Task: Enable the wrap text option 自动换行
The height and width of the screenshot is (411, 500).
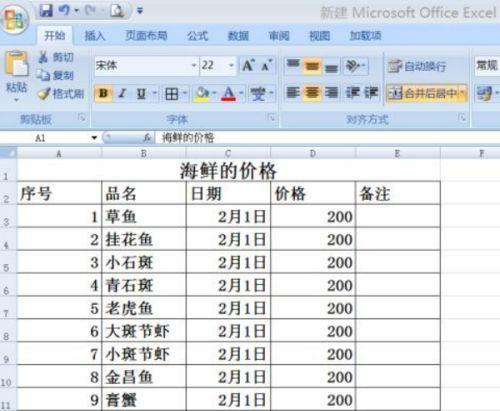Action: coord(417,66)
